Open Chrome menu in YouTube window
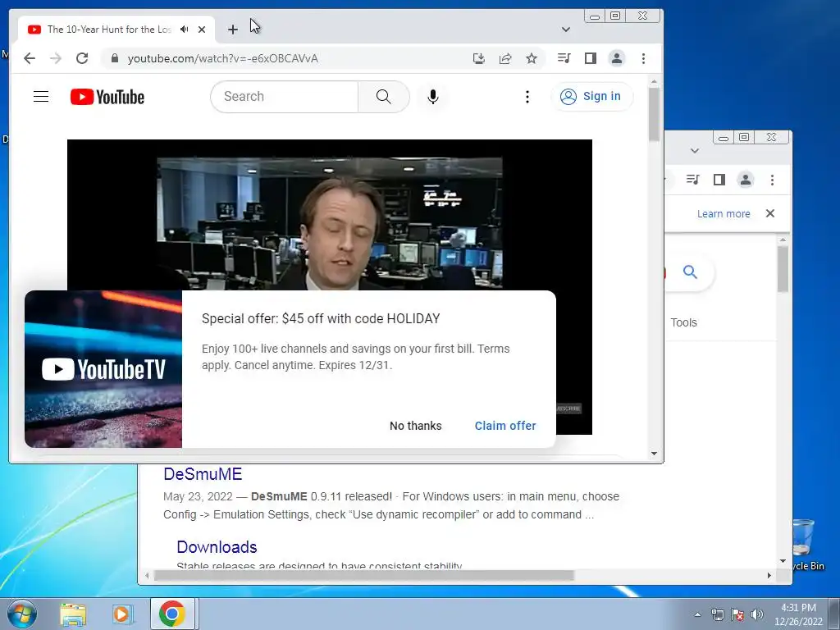Image resolution: width=840 pixels, height=630 pixels. click(x=643, y=58)
